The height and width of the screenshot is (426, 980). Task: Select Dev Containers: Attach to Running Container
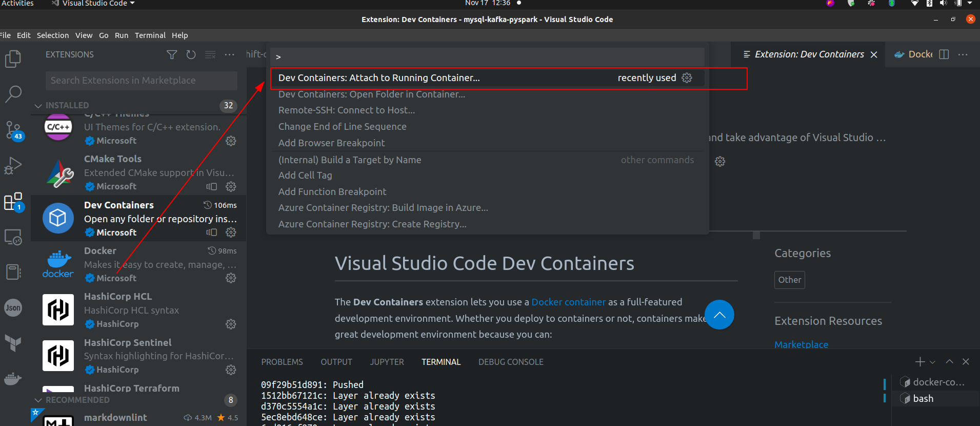(x=379, y=78)
